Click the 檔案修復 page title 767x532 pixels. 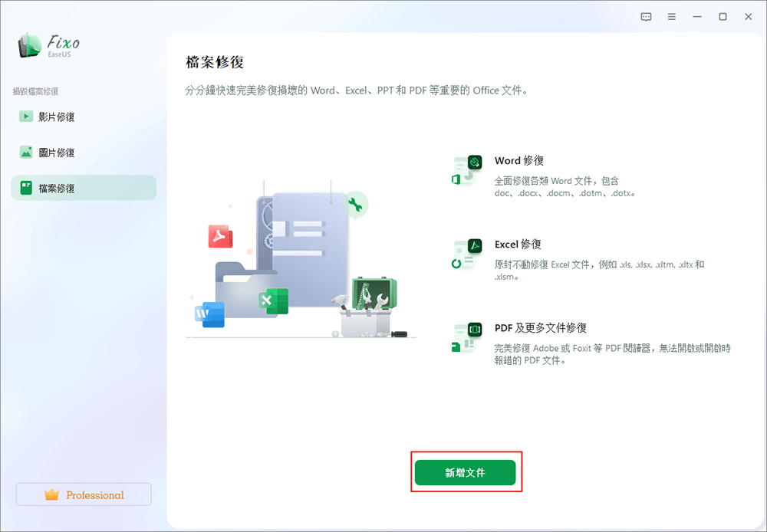click(215, 62)
